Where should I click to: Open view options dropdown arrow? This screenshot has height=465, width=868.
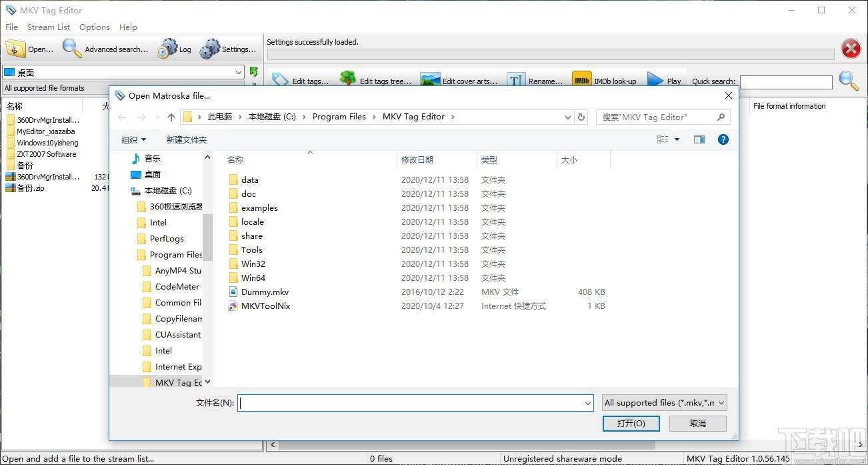677,139
